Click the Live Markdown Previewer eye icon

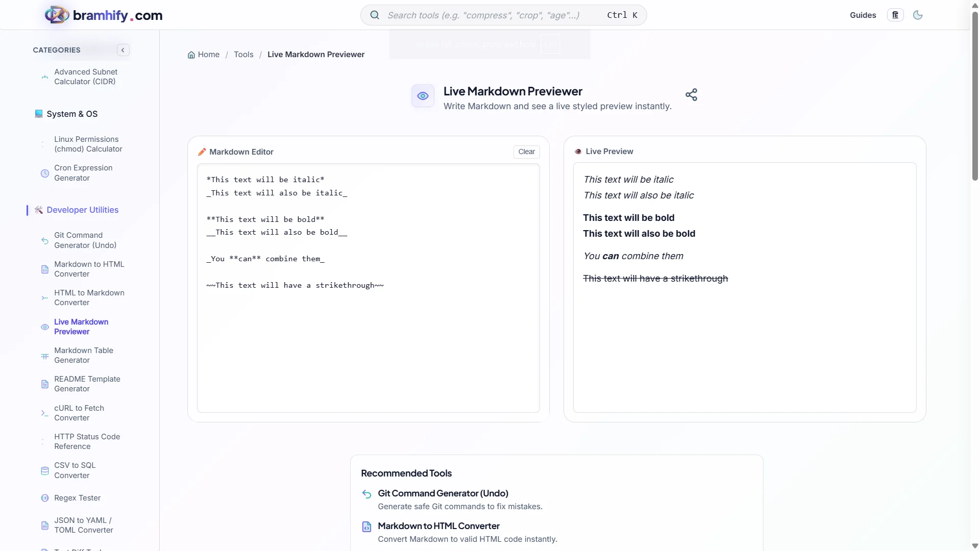click(x=423, y=96)
